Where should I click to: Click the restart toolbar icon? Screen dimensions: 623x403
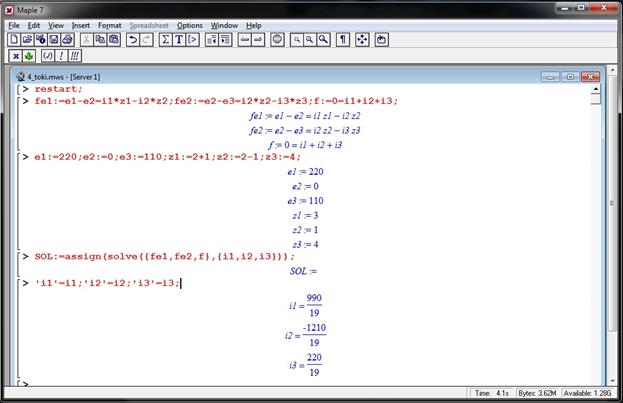(x=381, y=40)
